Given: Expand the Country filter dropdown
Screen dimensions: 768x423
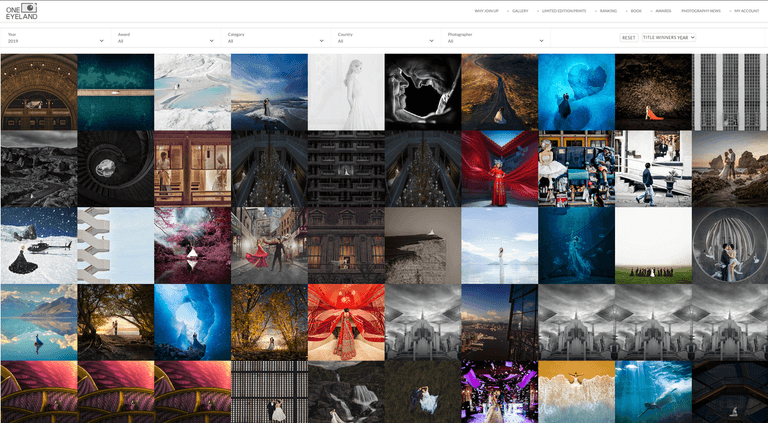Looking at the screenshot, I should pyautogui.click(x=385, y=41).
